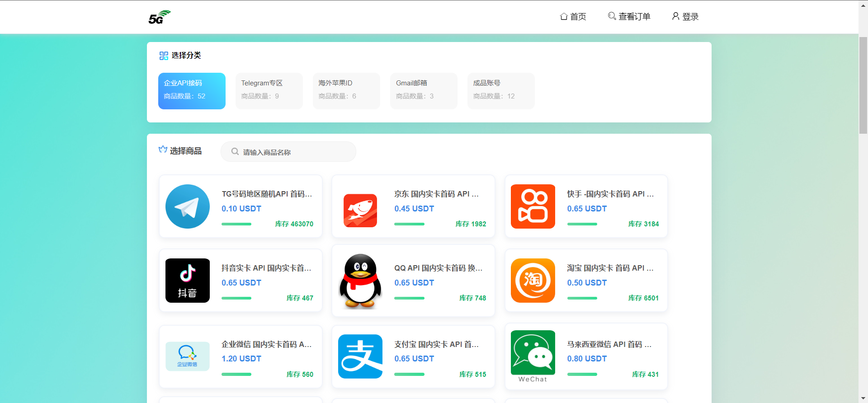Viewport: 868px width, 403px height.
Task: Open the 首页 home link
Action: (573, 17)
